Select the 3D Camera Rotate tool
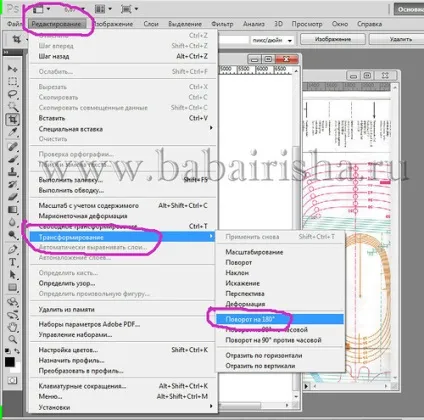Screen dimensions: 424x420 coord(13,314)
